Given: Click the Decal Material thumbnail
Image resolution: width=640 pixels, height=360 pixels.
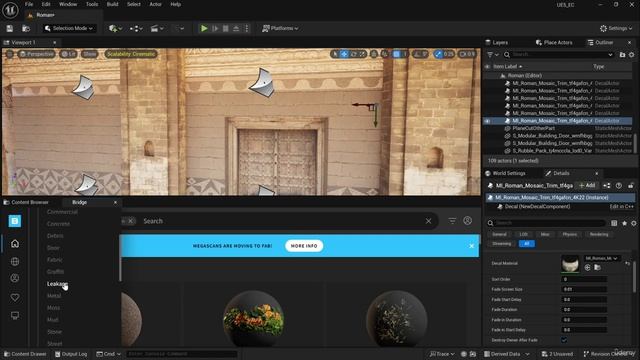Looking at the screenshot, I should pos(570,264).
